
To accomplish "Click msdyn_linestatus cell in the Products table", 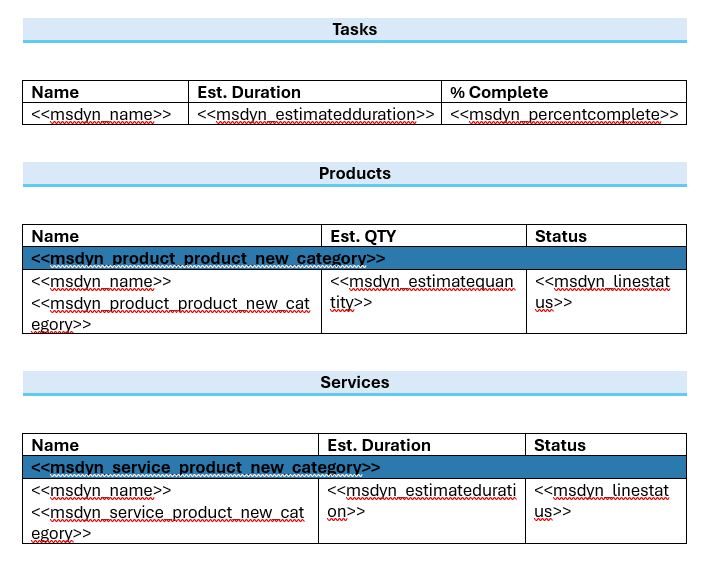I will (602, 292).
